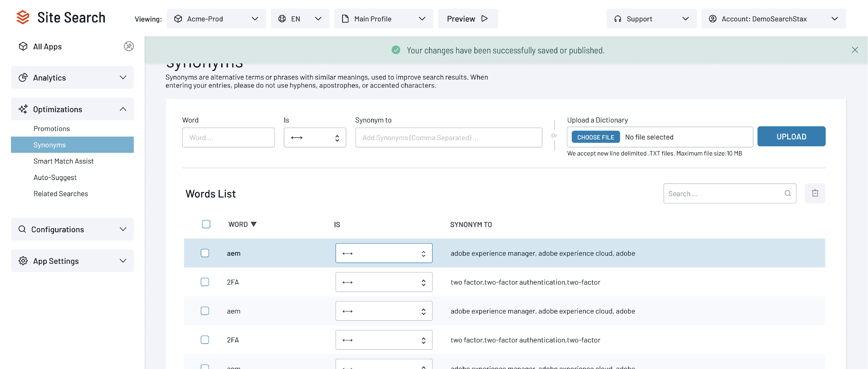Open Smart Match Assist menu item

click(x=63, y=161)
